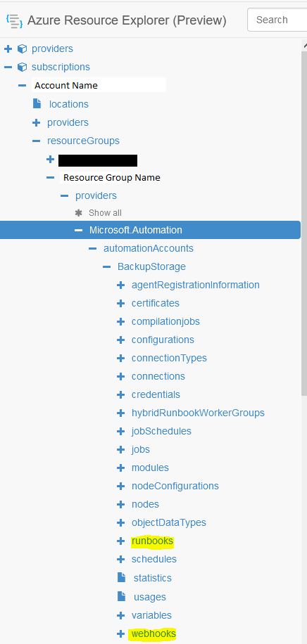
Task: Expand providers under Account Name
Action: 36,122
